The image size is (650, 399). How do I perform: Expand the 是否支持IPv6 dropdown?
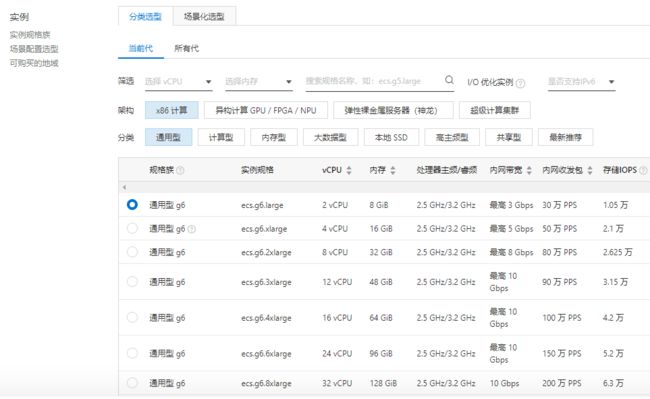(x=581, y=82)
